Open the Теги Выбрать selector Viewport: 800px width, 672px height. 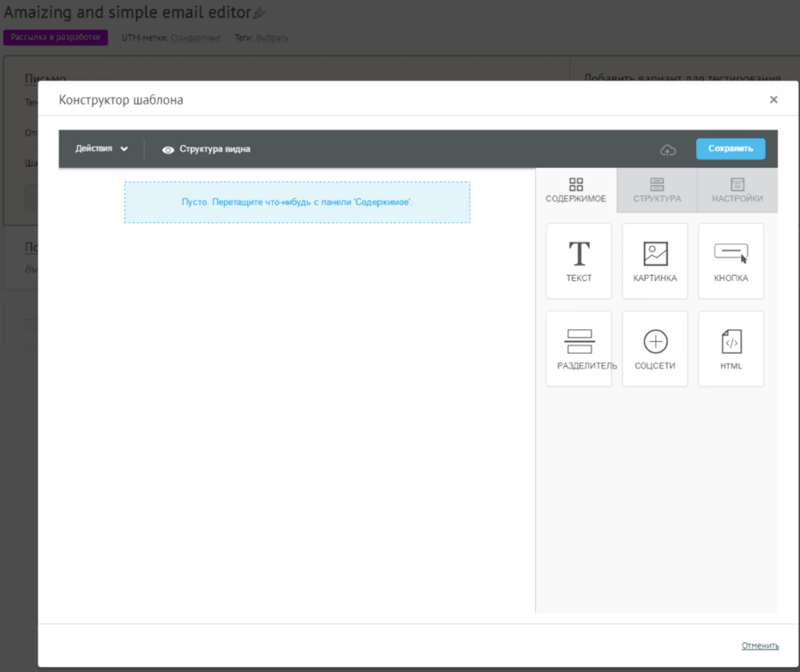[x=271, y=38]
